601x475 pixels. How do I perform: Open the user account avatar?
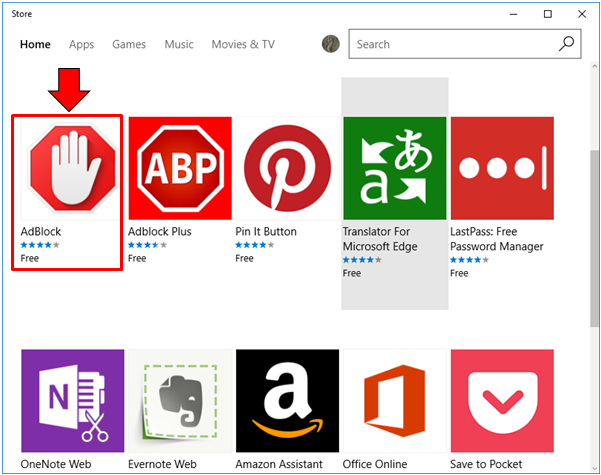[331, 44]
